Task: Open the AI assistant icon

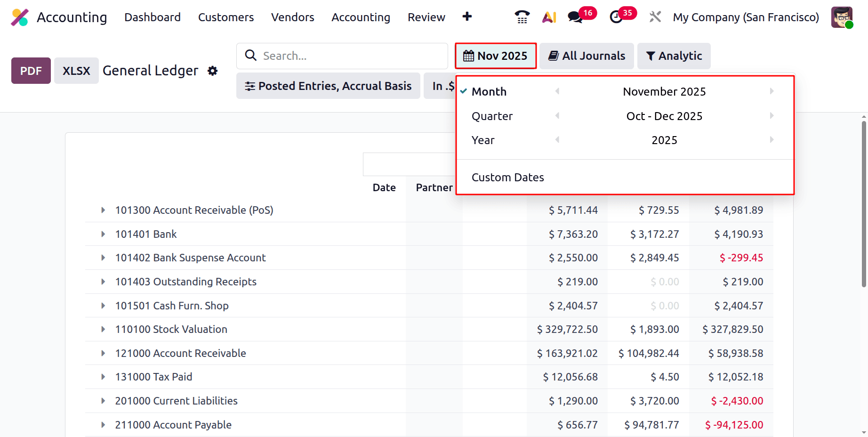Action: (549, 17)
